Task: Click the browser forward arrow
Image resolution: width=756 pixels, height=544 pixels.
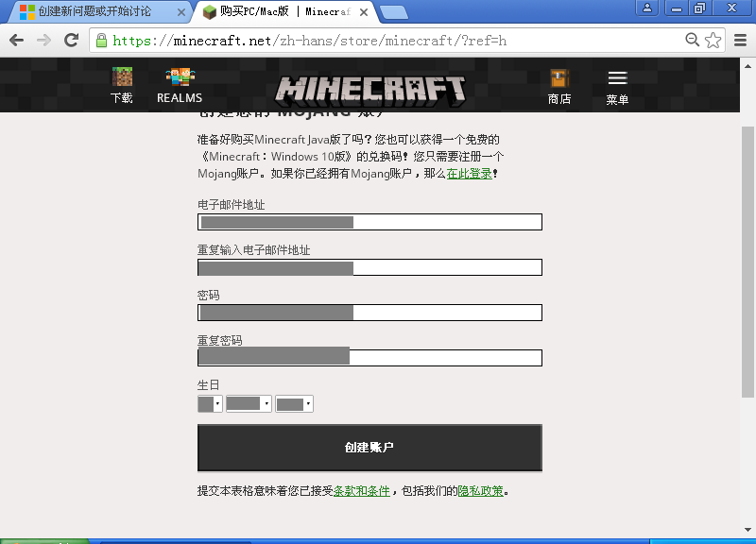Action: [x=43, y=40]
